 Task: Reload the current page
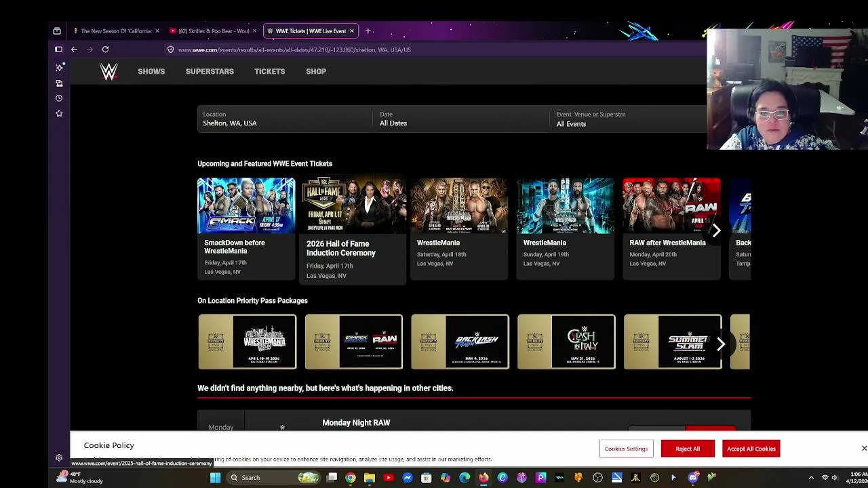tap(105, 49)
